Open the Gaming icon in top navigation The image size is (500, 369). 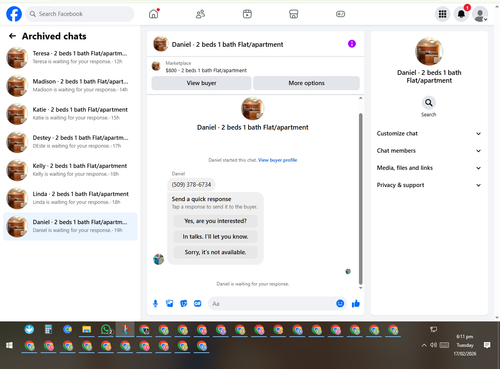[x=340, y=14]
